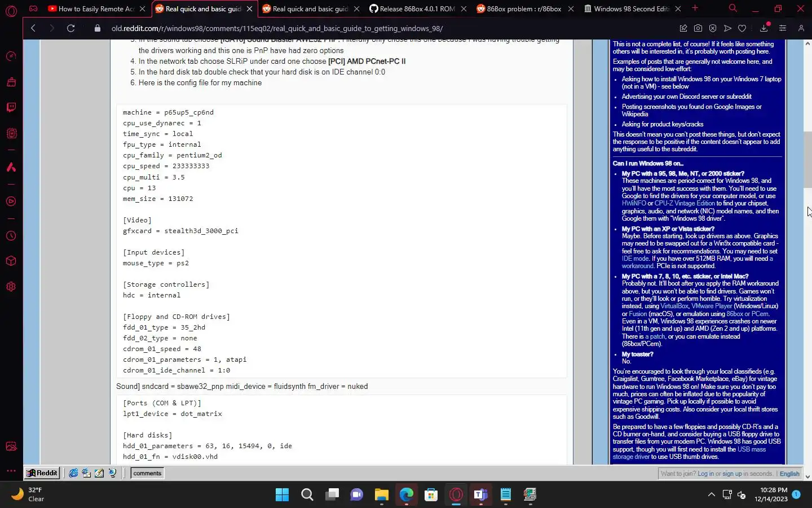
Task: Open the downloads icon in toolbar
Action: click(764, 28)
